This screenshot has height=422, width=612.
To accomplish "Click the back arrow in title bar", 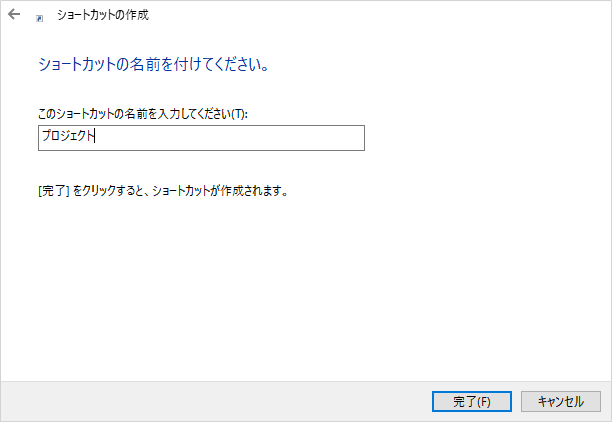I will (x=14, y=16).
